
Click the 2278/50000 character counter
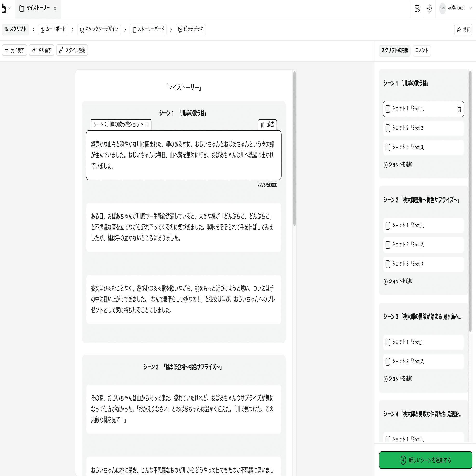tap(267, 185)
